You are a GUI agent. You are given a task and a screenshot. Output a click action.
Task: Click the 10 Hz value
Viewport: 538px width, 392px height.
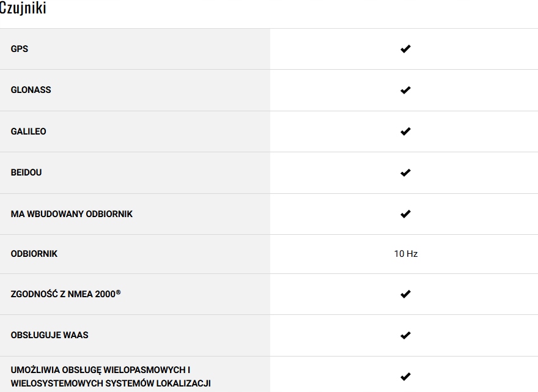coord(406,254)
